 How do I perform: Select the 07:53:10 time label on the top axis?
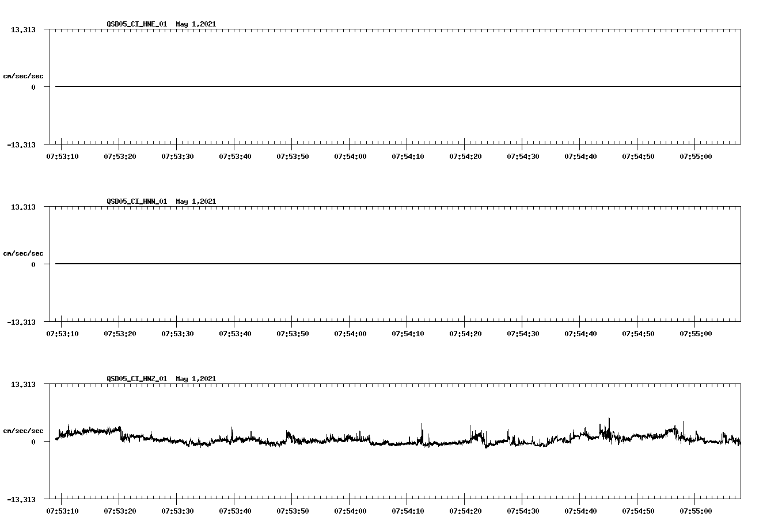point(63,155)
